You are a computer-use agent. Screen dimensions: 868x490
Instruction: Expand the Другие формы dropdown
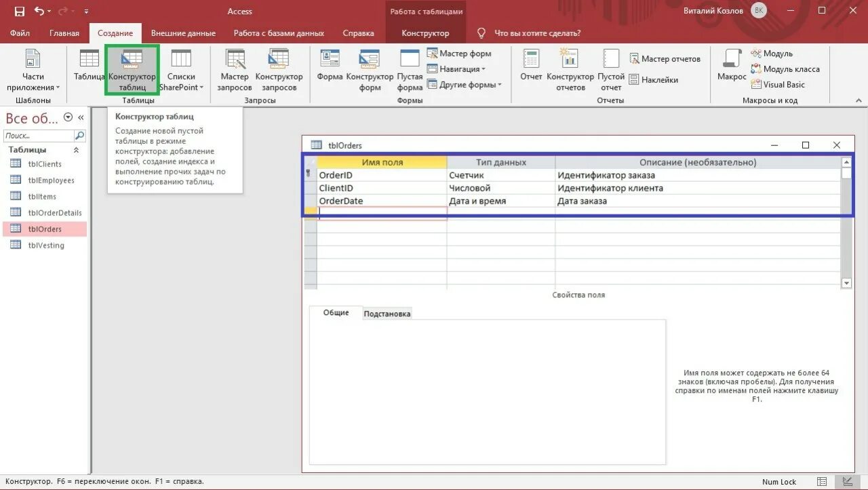pos(465,85)
